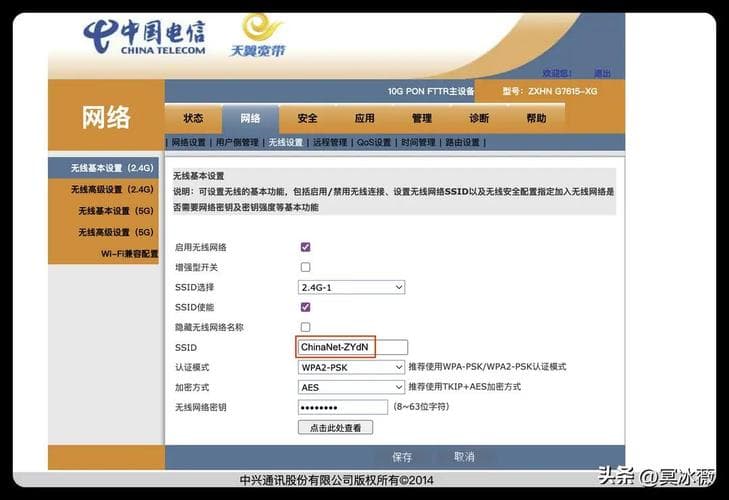
Task: Click the (8~63位字符) hint text
Action: pyautogui.click(x=421, y=407)
